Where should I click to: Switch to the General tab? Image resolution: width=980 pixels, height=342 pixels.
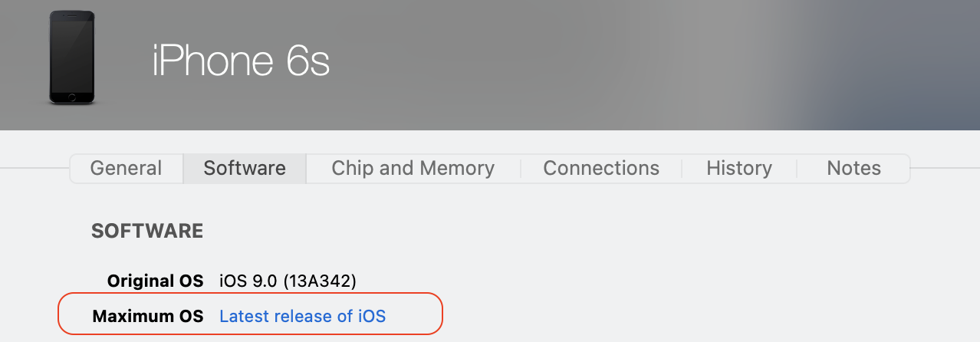(126, 169)
